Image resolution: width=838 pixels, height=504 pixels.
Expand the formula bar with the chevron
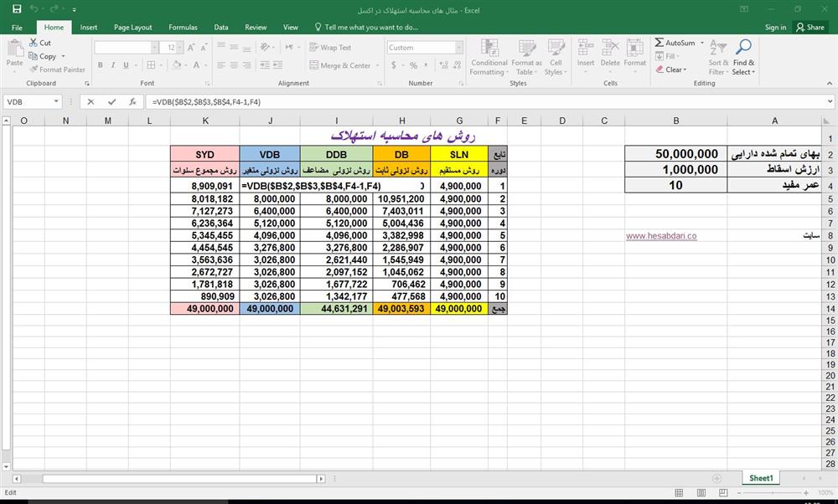(x=829, y=101)
